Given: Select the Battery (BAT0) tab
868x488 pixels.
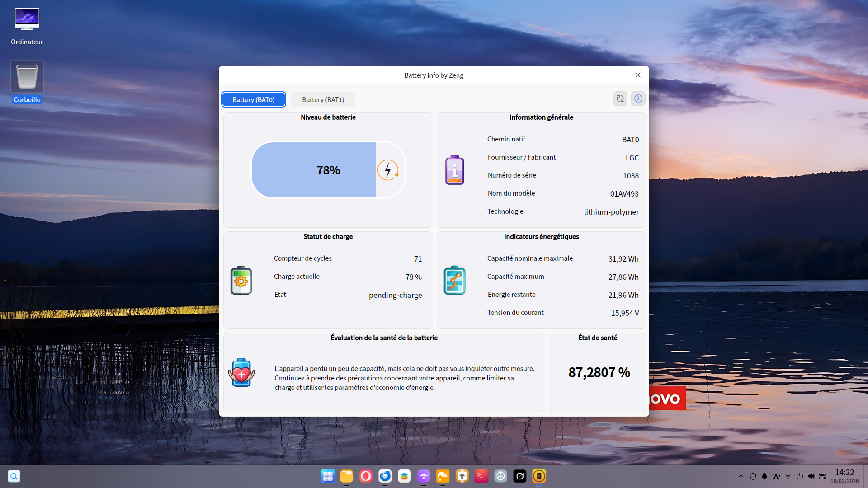Looking at the screenshot, I should [x=253, y=99].
